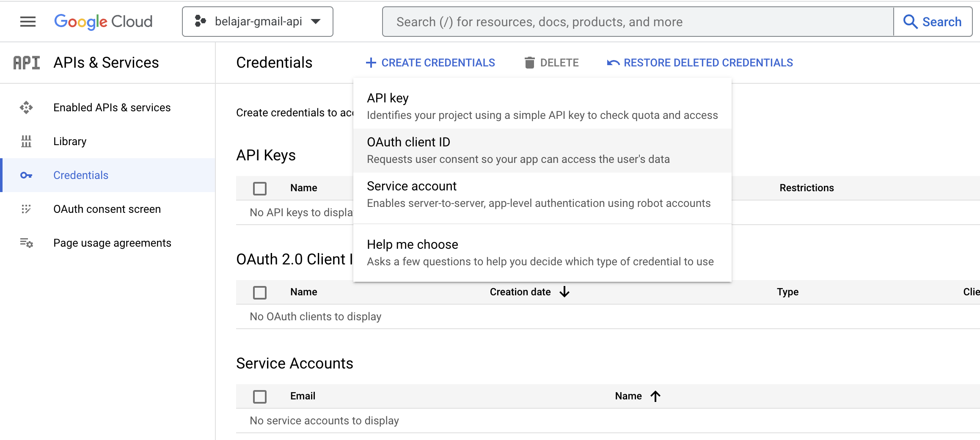Click the trash can delete icon
This screenshot has width=980, height=440.
[x=529, y=63]
